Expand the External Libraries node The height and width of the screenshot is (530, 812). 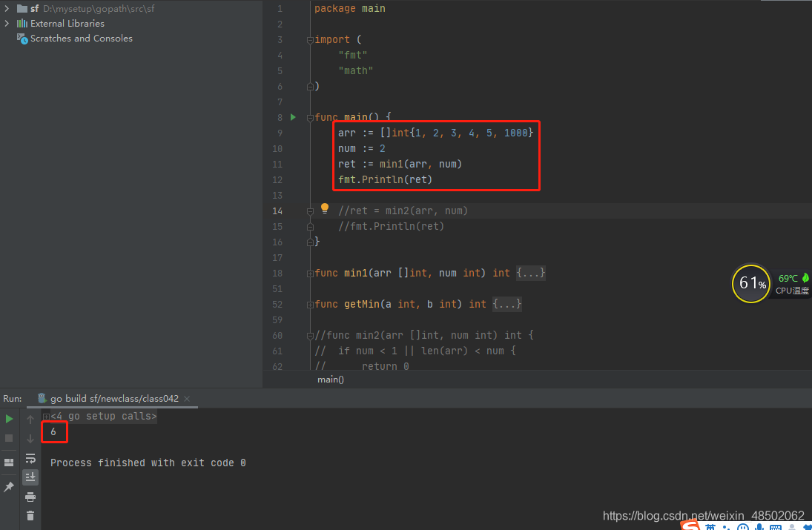click(7, 23)
